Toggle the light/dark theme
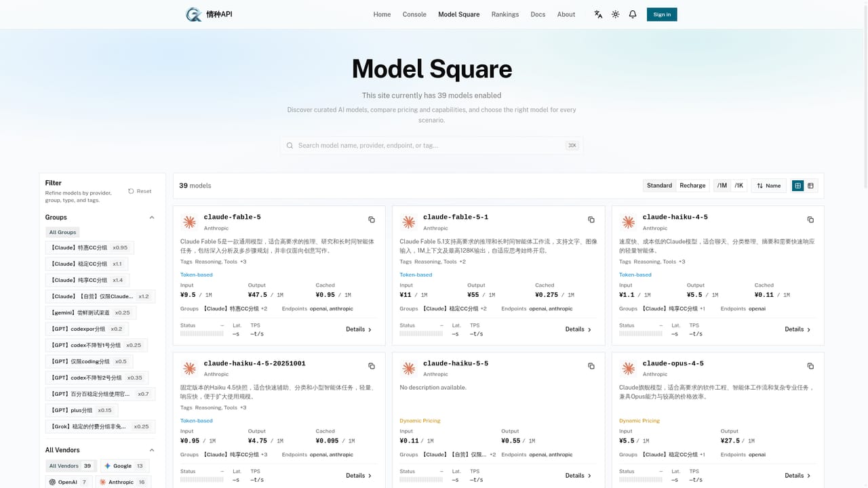Viewport: 868px width, 488px height. pyautogui.click(x=616, y=14)
